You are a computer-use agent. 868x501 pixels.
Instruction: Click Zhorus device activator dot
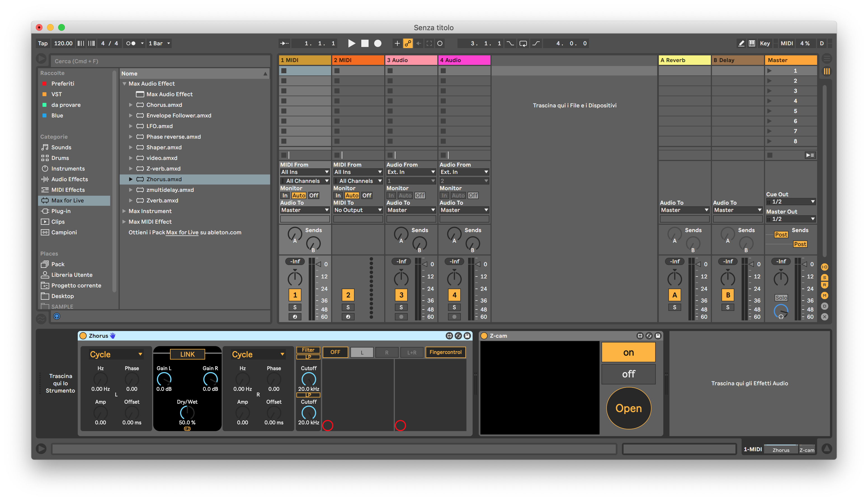coord(83,336)
